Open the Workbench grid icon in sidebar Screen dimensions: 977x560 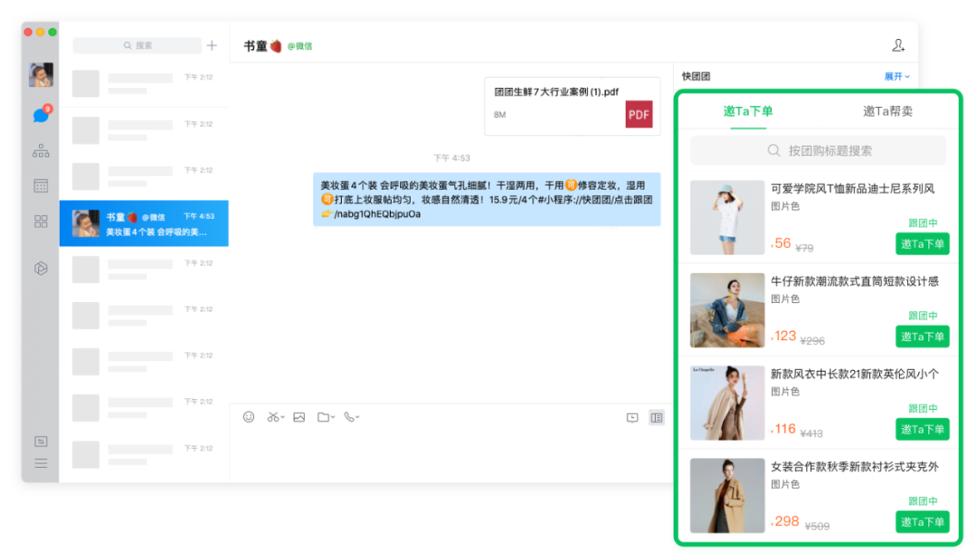41,221
